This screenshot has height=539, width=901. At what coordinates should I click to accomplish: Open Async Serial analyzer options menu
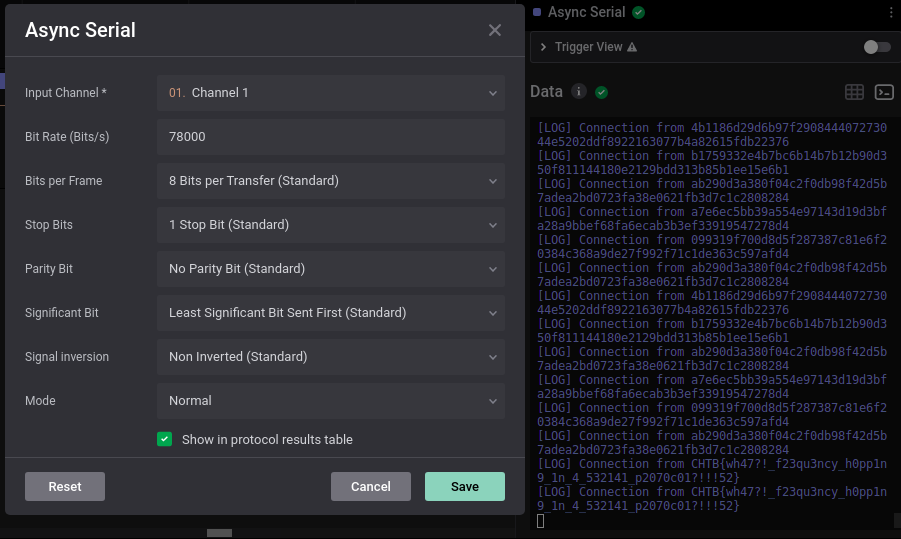tap(891, 12)
